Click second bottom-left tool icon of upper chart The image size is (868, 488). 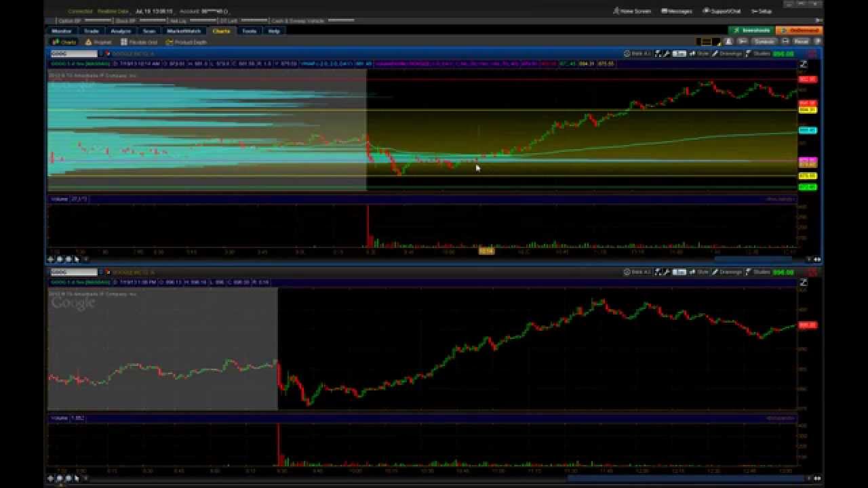coord(60,259)
